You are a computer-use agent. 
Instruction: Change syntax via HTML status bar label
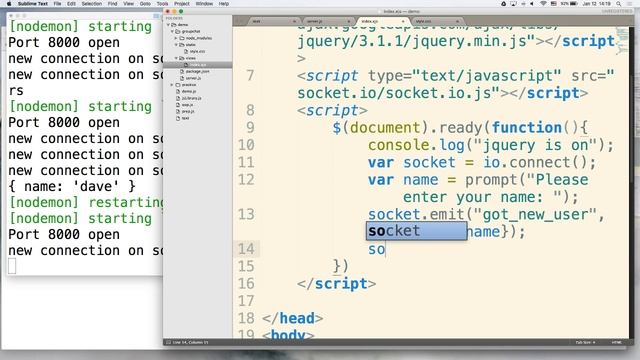click(616, 342)
